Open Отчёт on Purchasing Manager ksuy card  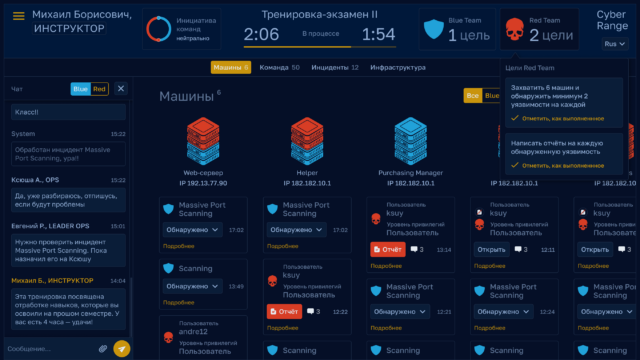(x=388, y=249)
